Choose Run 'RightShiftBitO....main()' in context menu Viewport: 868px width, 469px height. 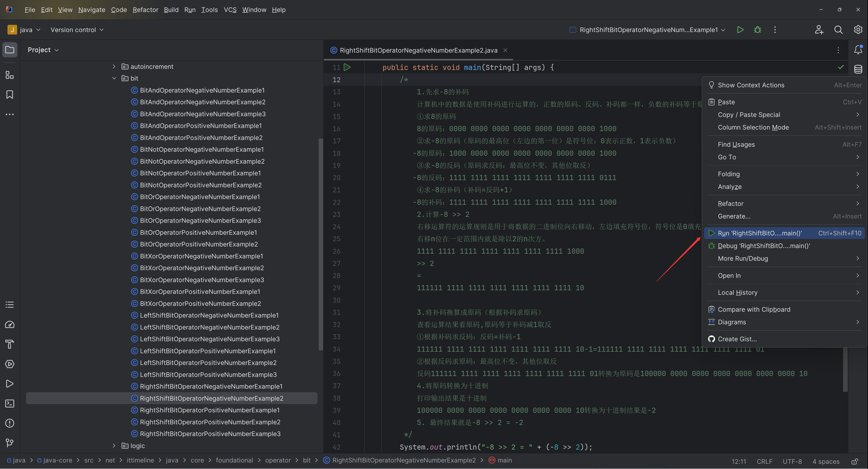pyautogui.click(x=785, y=233)
